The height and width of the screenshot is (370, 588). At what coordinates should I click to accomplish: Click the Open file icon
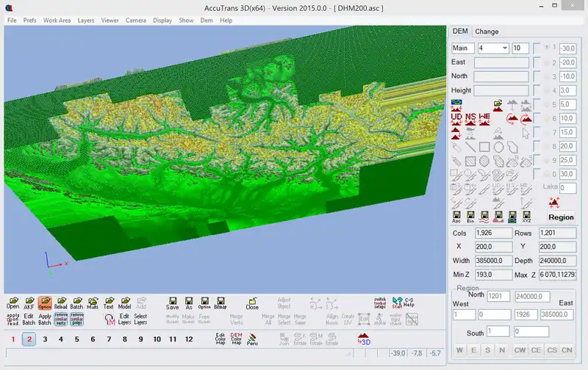[12, 302]
